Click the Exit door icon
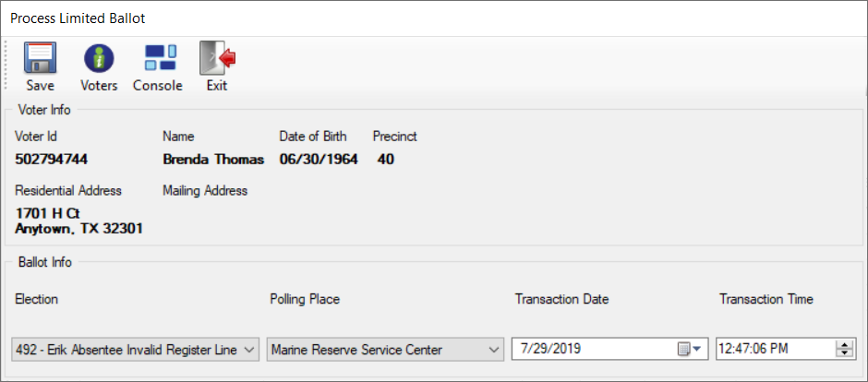The image size is (868, 382). 218,58
